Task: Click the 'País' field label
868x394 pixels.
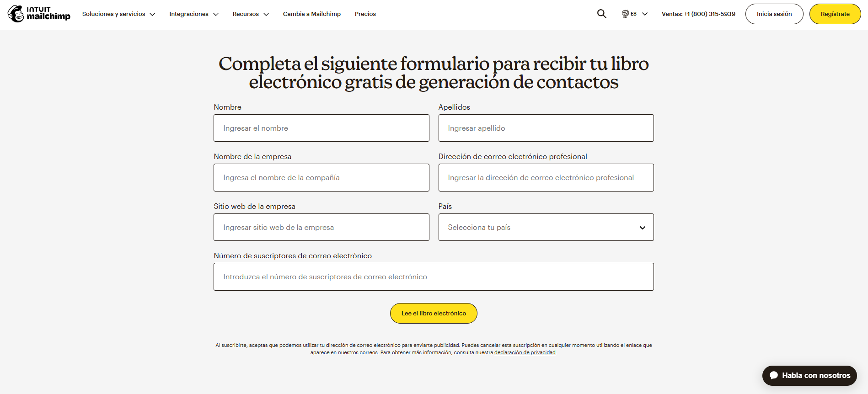Action: pyautogui.click(x=445, y=206)
